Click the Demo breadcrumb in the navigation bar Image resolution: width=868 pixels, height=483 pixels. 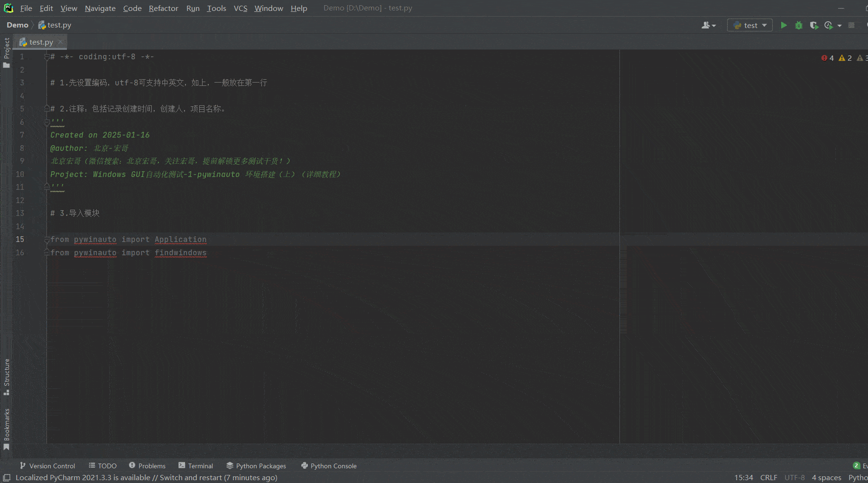point(18,25)
